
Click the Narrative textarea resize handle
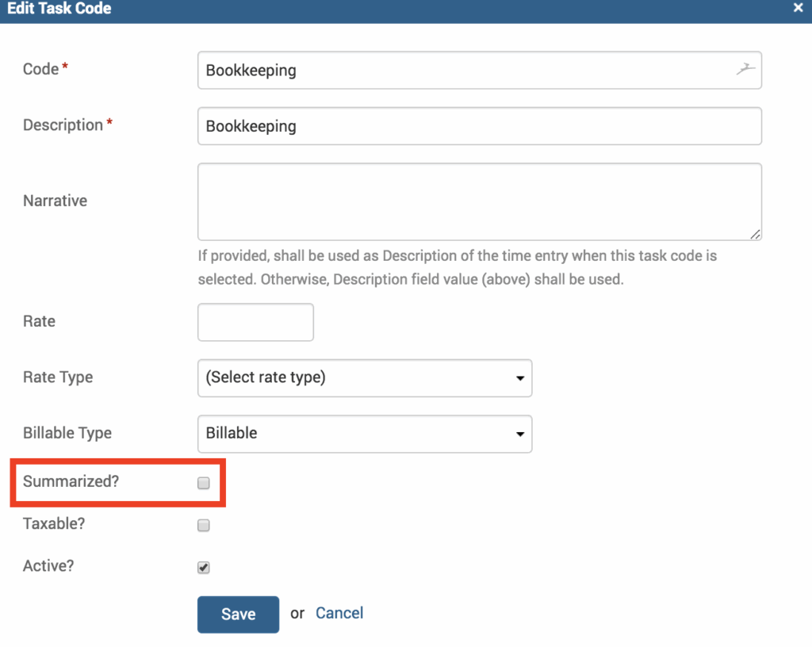[x=755, y=234]
